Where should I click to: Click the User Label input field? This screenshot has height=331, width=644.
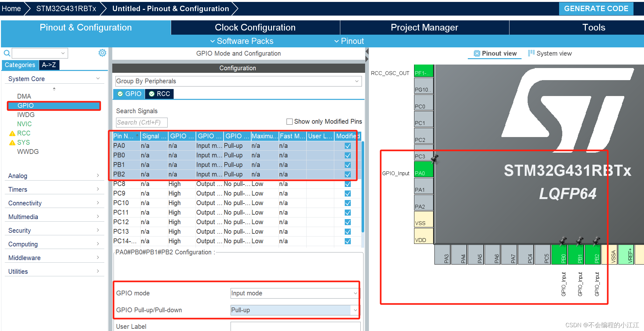(x=295, y=326)
